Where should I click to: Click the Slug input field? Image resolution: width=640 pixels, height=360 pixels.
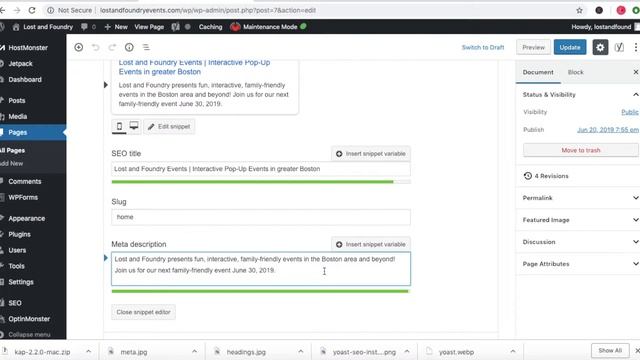coord(261,217)
